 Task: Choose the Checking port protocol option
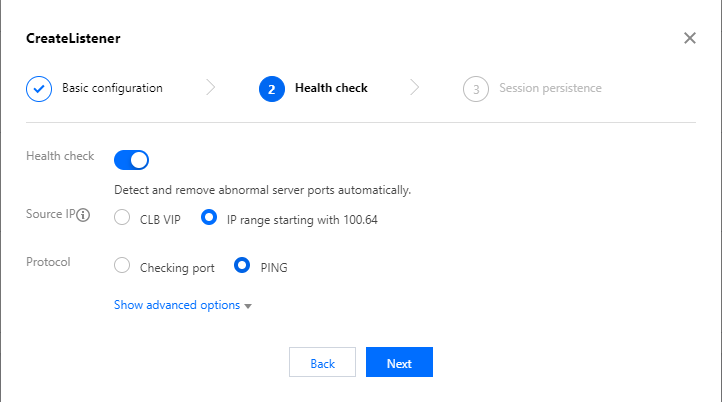pos(123,266)
